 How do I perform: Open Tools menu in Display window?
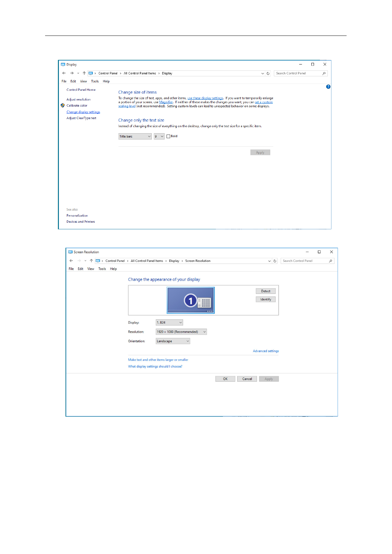95,81
